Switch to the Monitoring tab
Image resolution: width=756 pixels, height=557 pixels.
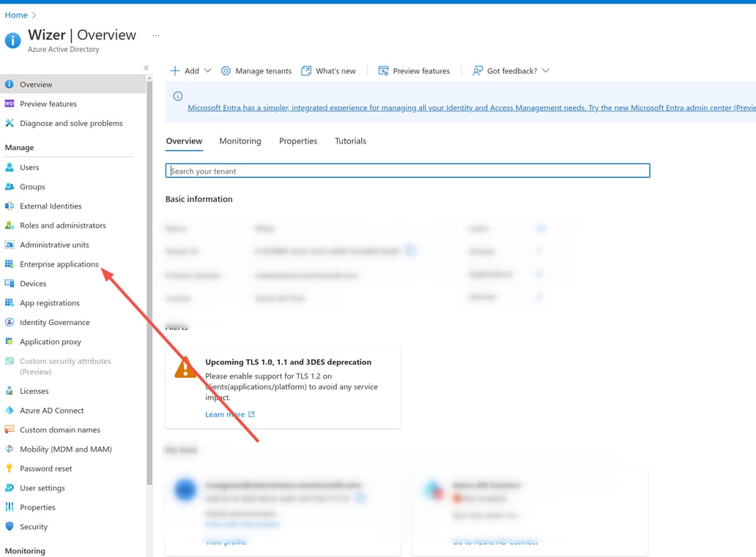pyautogui.click(x=240, y=141)
